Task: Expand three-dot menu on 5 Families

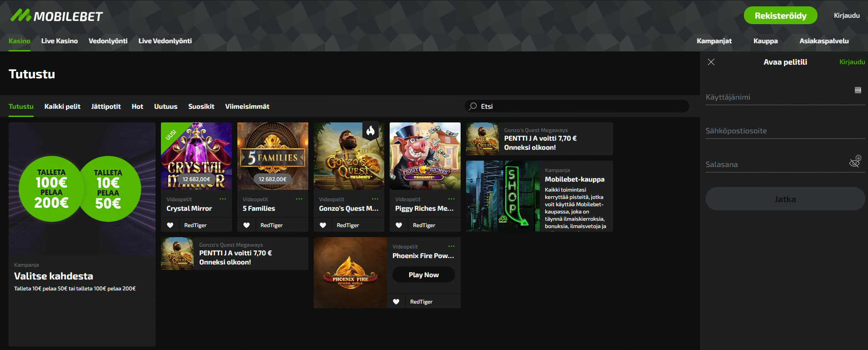Action: point(299,199)
